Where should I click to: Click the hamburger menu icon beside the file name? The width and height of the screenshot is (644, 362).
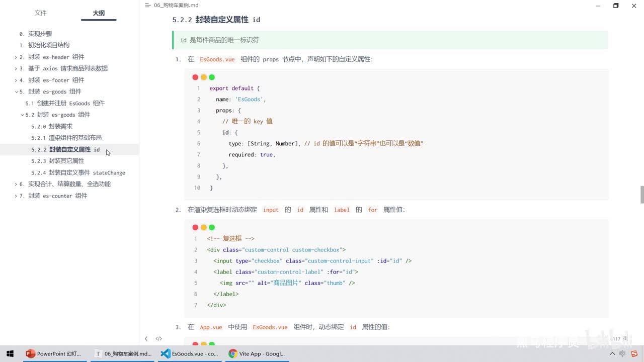(x=147, y=5)
